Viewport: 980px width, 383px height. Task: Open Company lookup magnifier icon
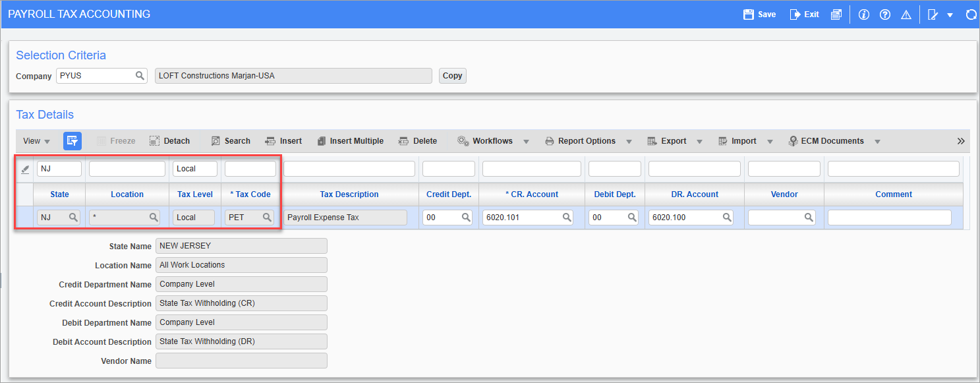click(140, 76)
